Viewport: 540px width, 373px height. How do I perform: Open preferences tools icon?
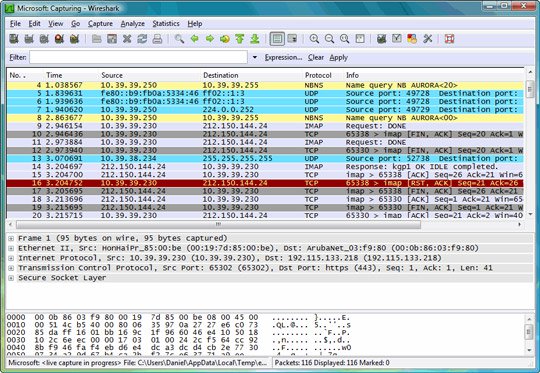(427, 39)
